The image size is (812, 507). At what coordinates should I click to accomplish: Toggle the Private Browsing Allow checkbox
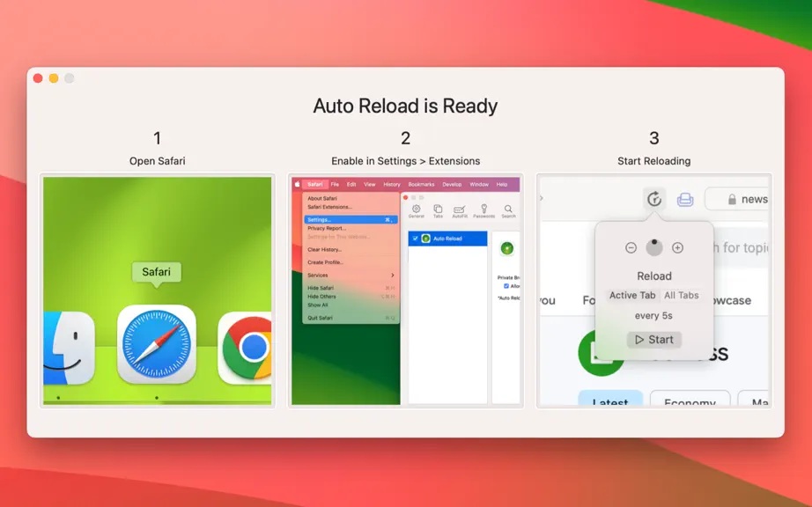(506, 286)
